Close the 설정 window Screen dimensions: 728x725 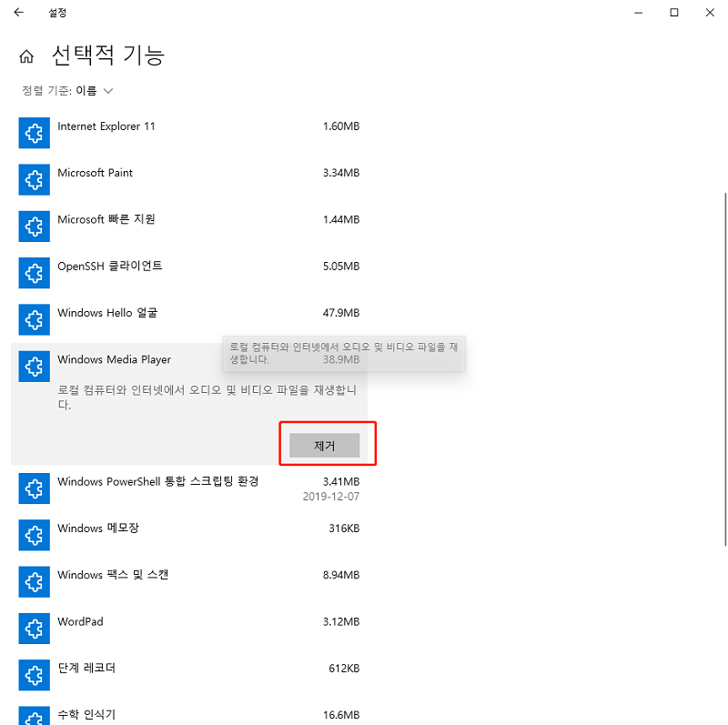point(710,13)
